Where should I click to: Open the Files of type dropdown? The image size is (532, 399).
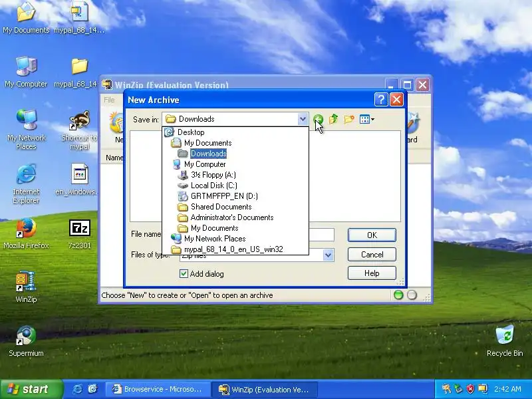pos(328,255)
